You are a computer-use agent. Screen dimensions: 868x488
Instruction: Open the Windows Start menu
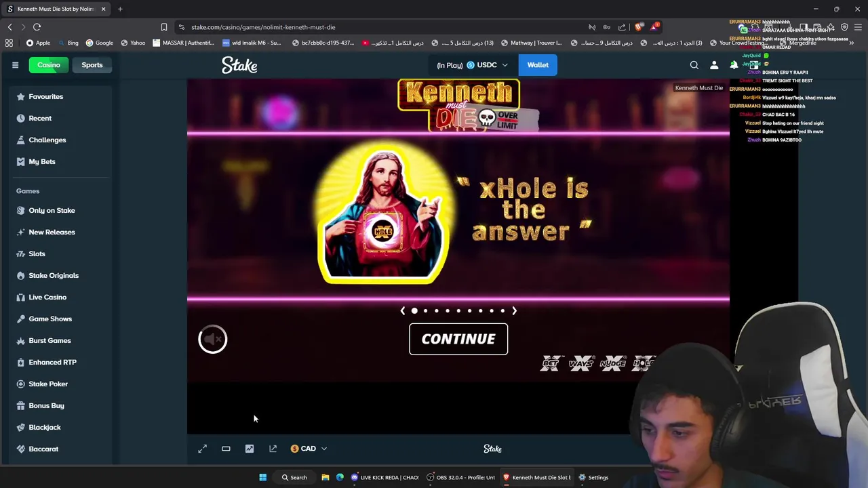(x=263, y=477)
